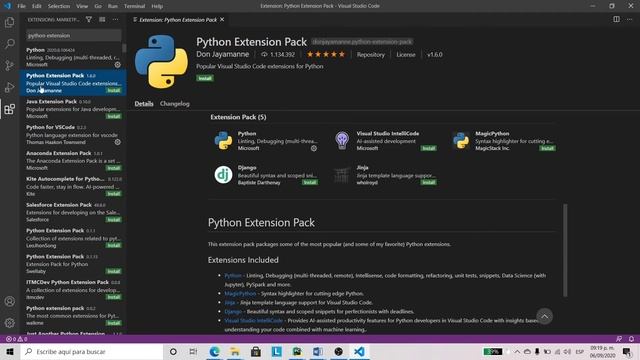640x360 pixels.
Task: Clear extensions search results icon
Action: pyautogui.click(x=102, y=20)
